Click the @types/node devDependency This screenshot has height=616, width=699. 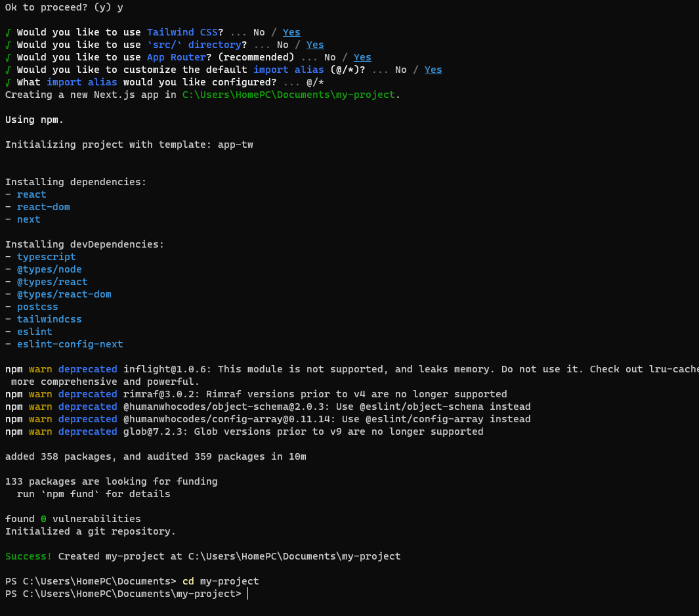[49, 269]
